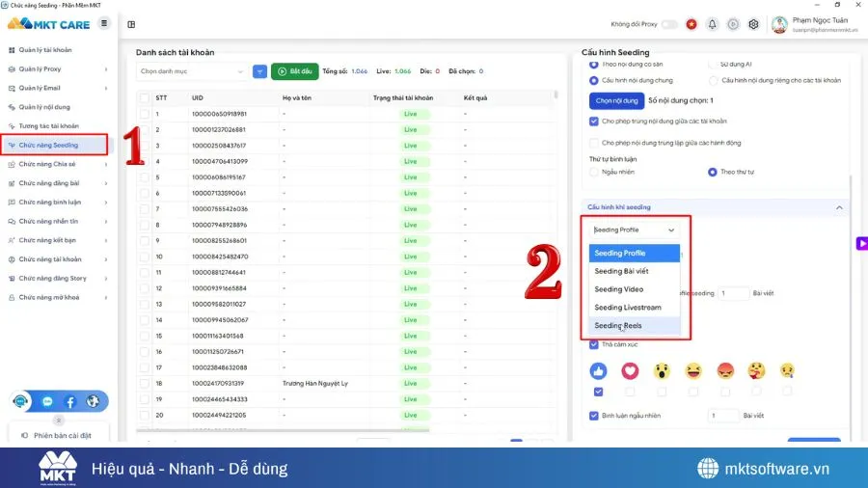Click the green Bắt đầu start button
868x488 pixels.
click(x=294, y=71)
